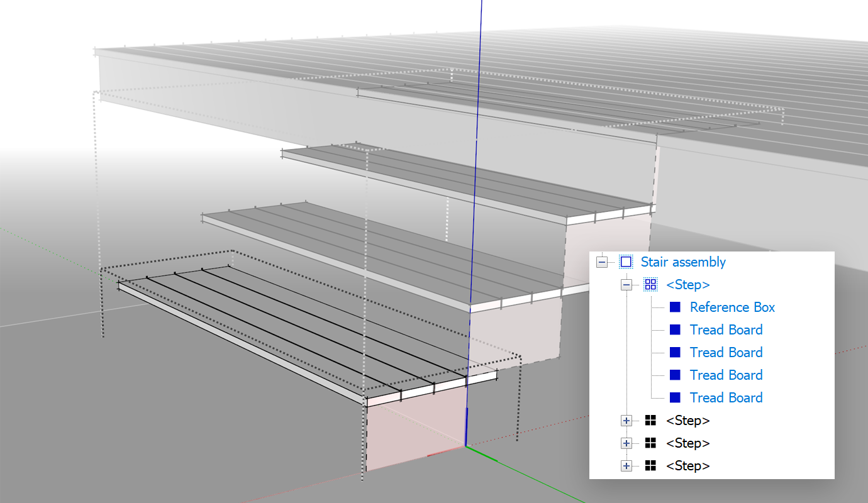
Task: Click the component icon beside the expanded <Step>
Action: tap(650, 284)
